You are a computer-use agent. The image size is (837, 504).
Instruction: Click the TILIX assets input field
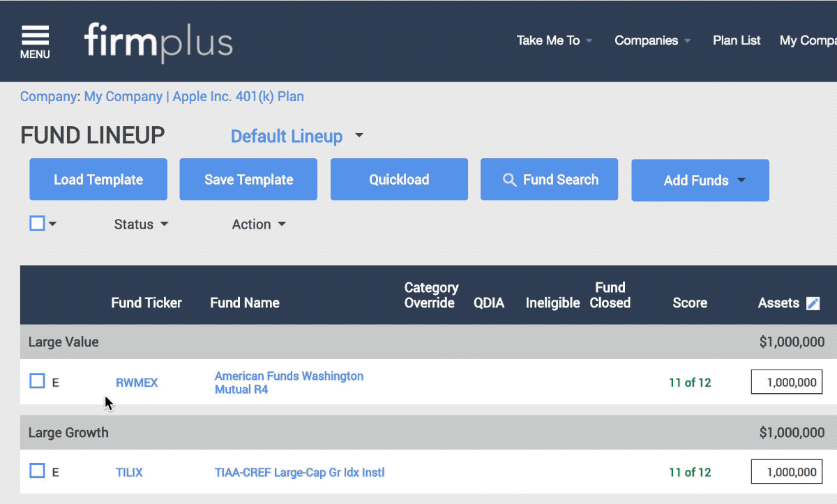[x=787, y=472]
